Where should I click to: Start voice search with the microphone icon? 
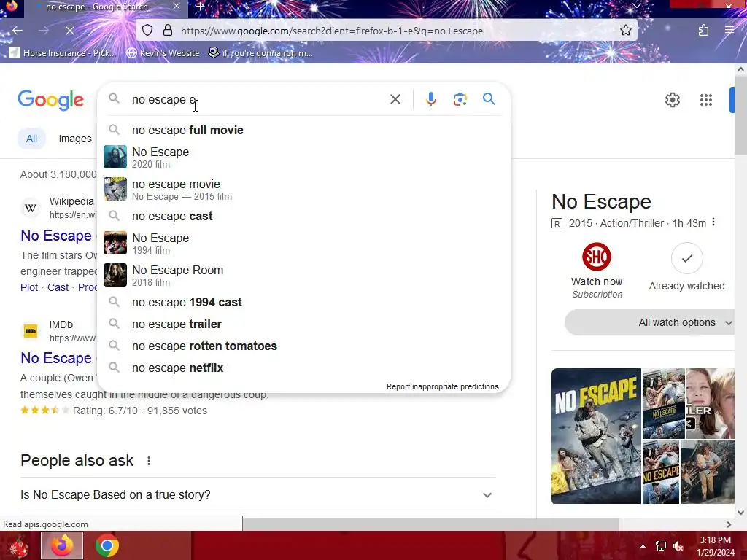coord(430,99)
